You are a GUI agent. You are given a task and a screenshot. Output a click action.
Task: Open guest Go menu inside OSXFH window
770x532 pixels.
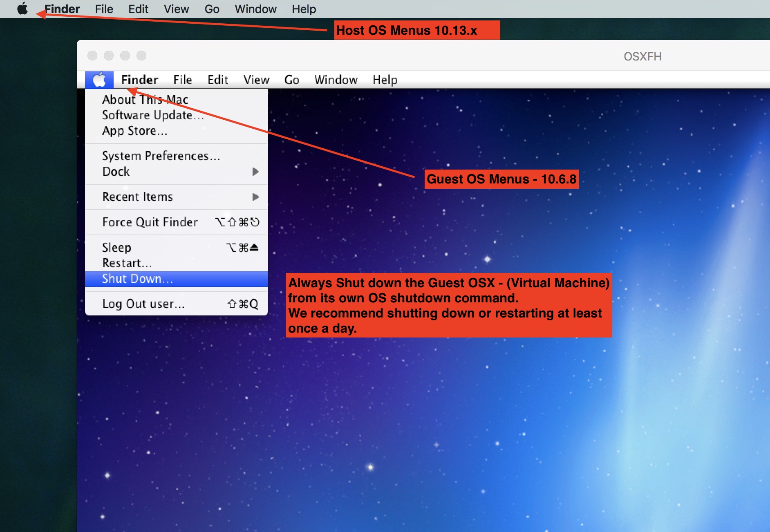point(292,80)
